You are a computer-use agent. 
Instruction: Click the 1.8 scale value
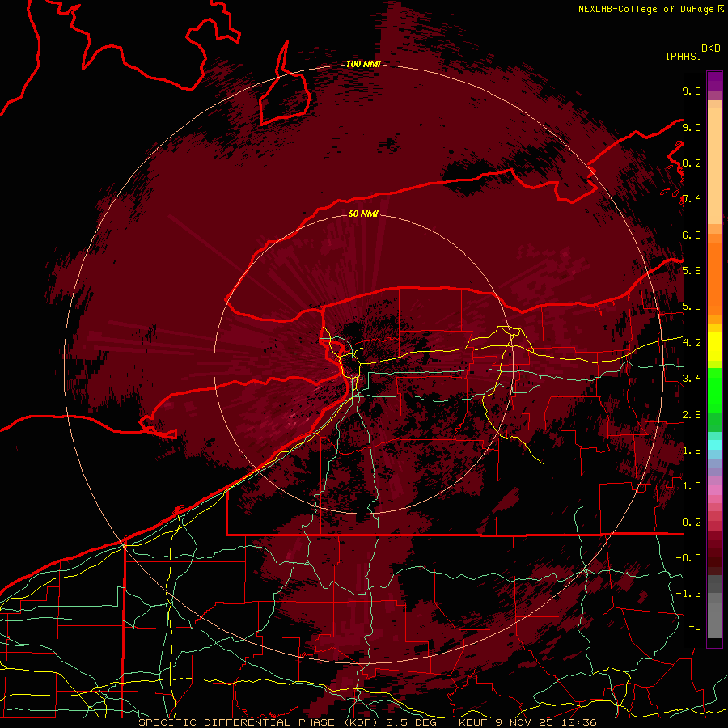692,451
